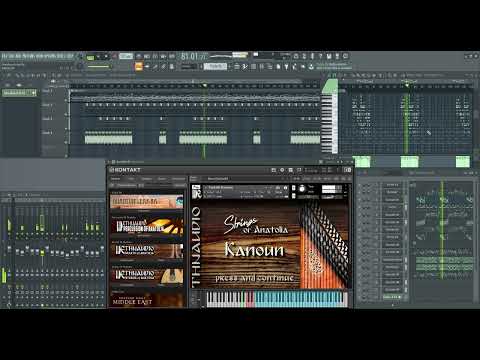Open the pattern selector in FL Studio toolbar
This screenshot has height=360, width=480.
(x=215, y=66)
